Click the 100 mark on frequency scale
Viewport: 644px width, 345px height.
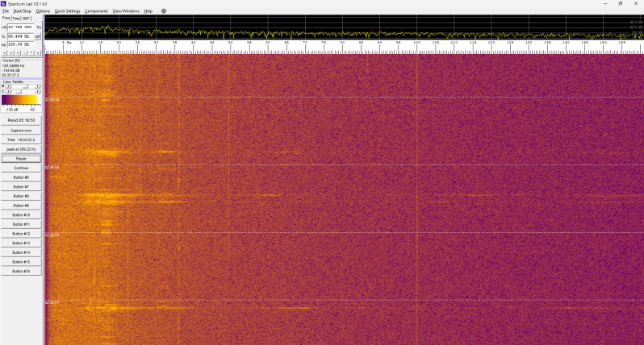click(x=417, y=43)
